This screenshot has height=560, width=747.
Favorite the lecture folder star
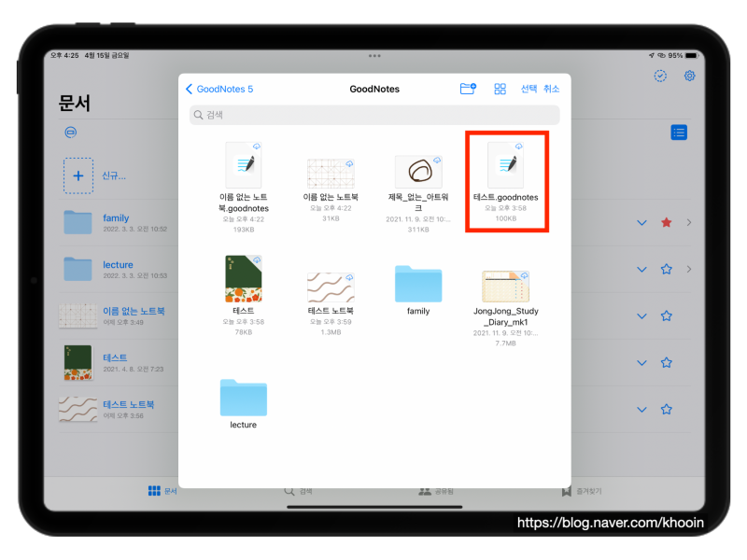[667, 269]
